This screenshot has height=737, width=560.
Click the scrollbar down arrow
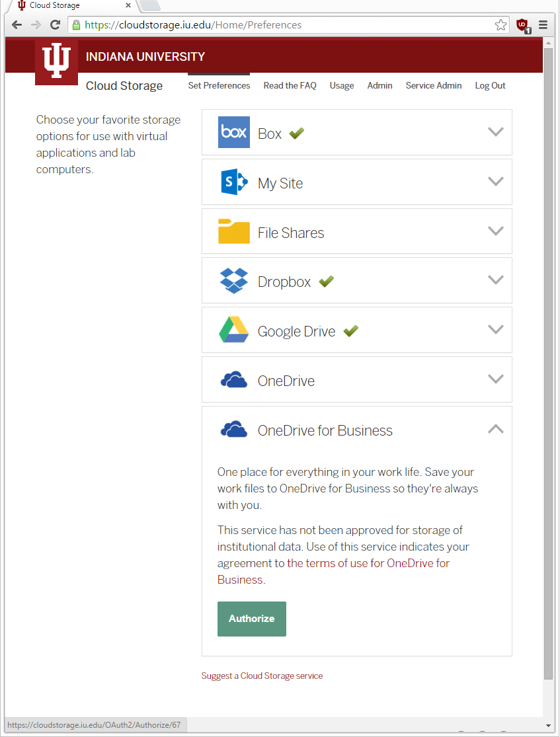pos(548,726)
